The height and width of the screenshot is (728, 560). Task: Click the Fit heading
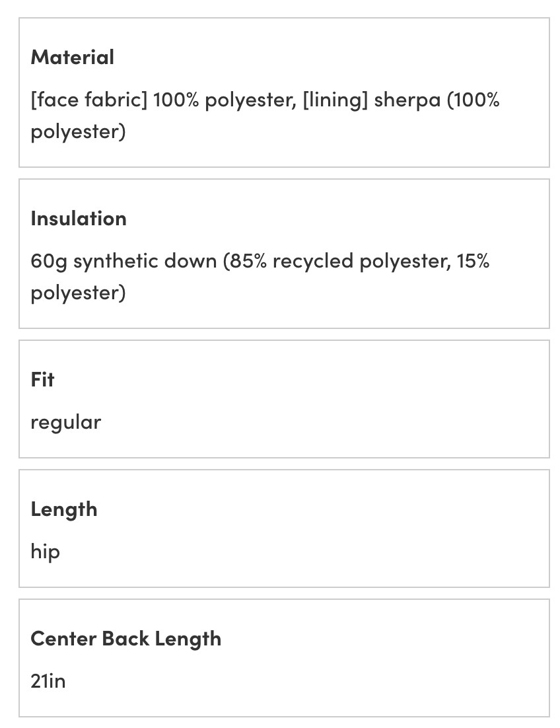42,380
